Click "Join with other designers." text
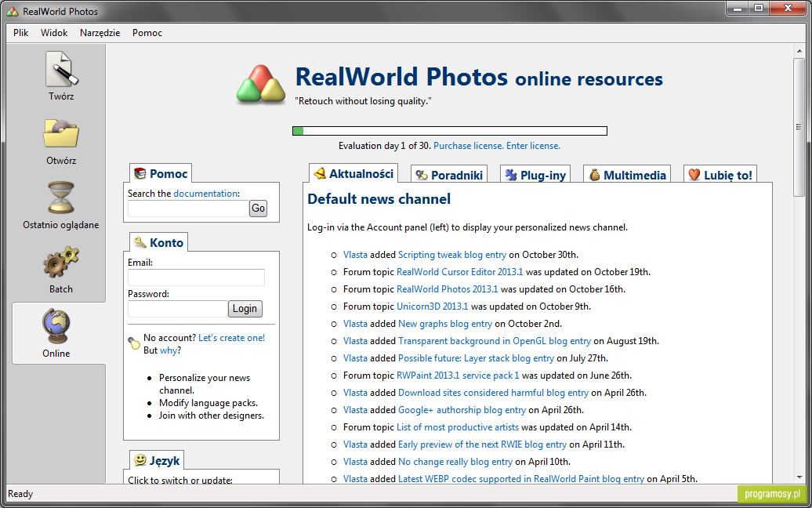The width and height of the screenshot is (812, 508). (x=212, y=415)
